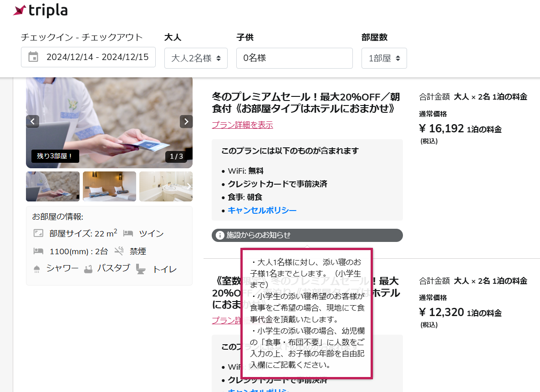Viewport: 540px width, 392px height.
Task: Open the キャンセルポリシー link
Action: point(262,210)
